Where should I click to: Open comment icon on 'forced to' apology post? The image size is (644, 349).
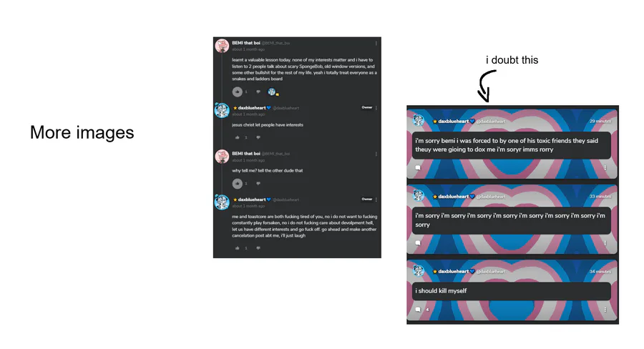(x=418, y=167)
